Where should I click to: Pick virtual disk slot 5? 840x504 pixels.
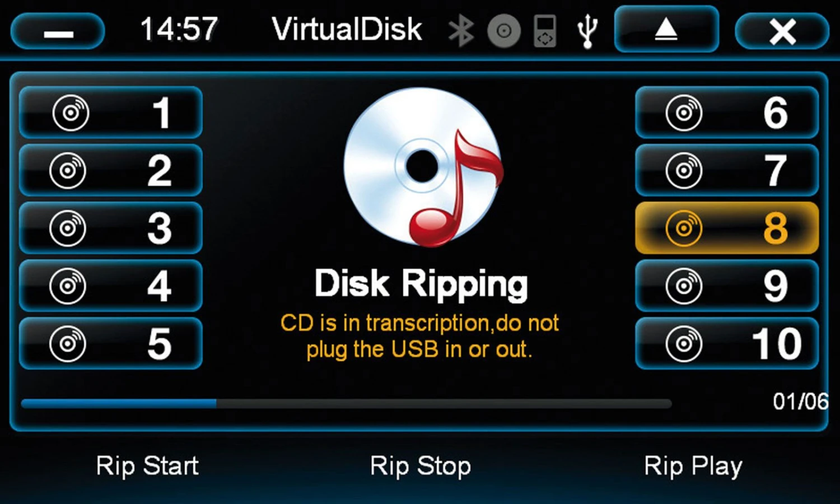pyautogui.click(x=111, y=344)
